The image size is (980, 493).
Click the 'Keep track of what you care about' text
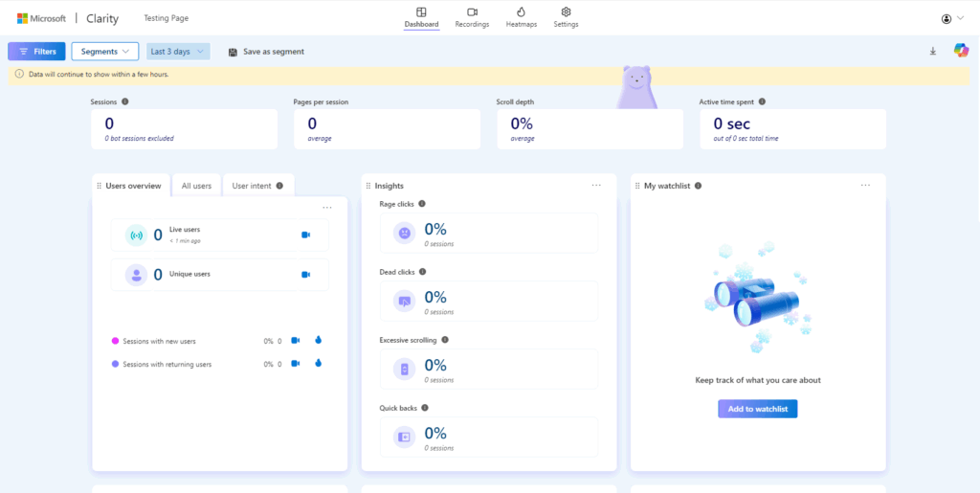[758, 380]
